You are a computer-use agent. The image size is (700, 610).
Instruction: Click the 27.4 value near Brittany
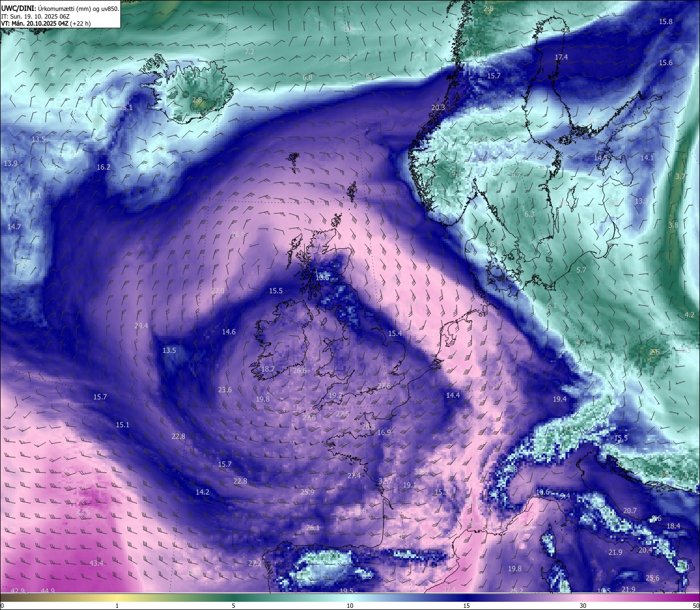pyautogui.click(x=354, y=476)
